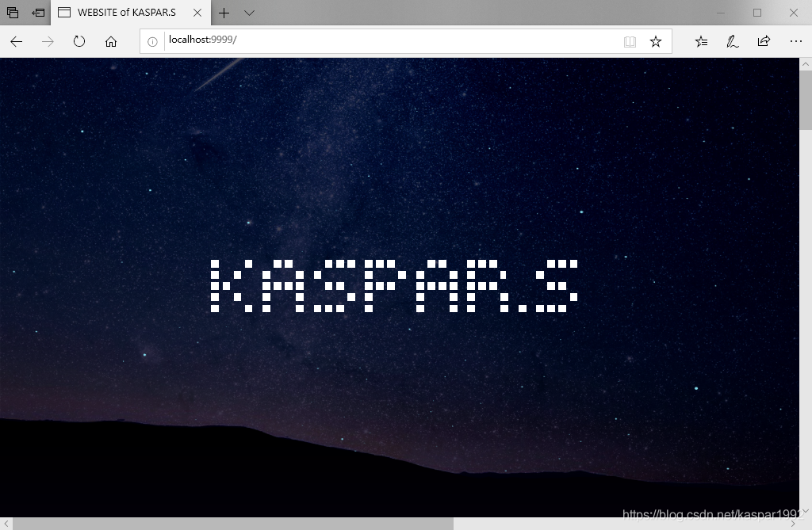This screenshot has width=812, height=530.
Task: Close the browser window
Action: click(x=793, y=13)
